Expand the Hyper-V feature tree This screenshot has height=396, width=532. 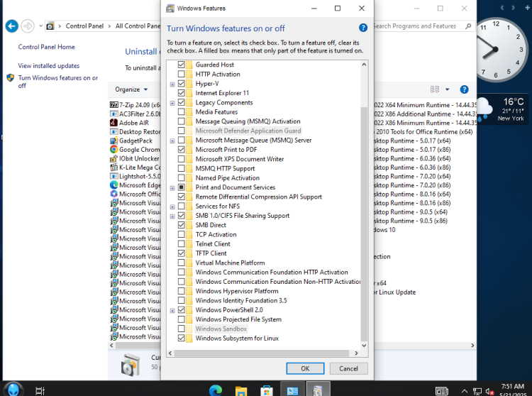[x=172, y=84]
